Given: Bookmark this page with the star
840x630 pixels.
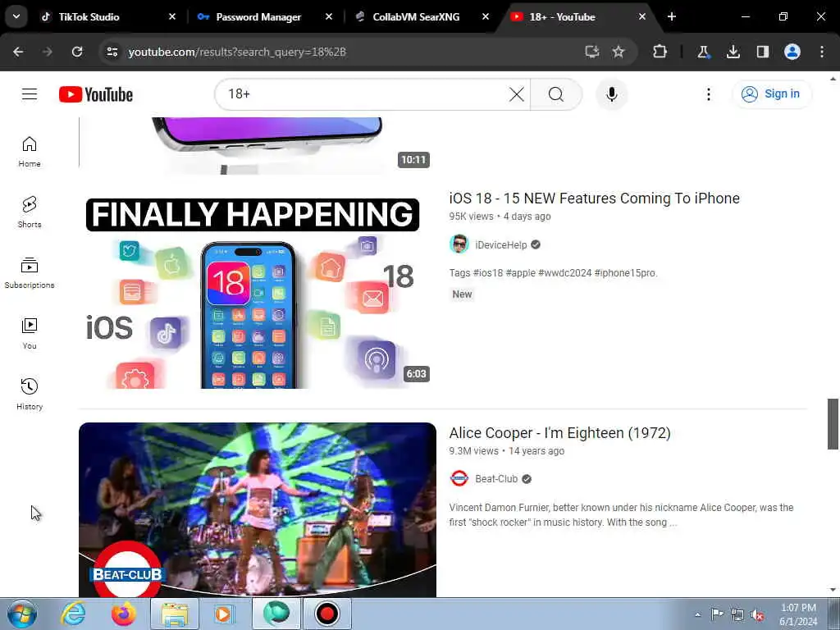Looking at the screenshot, I should click(619, 52).
